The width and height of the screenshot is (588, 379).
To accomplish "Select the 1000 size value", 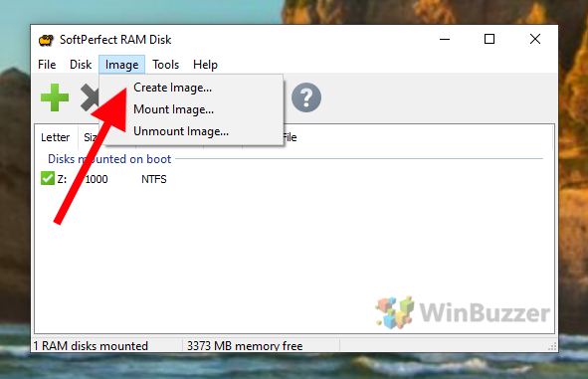I will tap(97, 179).
